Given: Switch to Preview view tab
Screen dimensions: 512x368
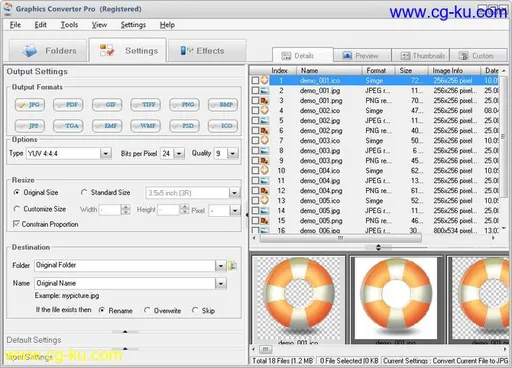Looking at the screenshot, I should pos(362,56).
